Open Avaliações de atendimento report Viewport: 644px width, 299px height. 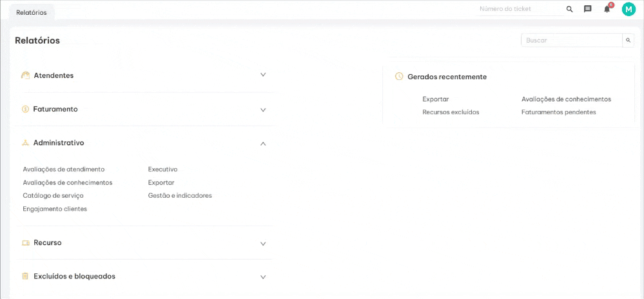[63, 169]
